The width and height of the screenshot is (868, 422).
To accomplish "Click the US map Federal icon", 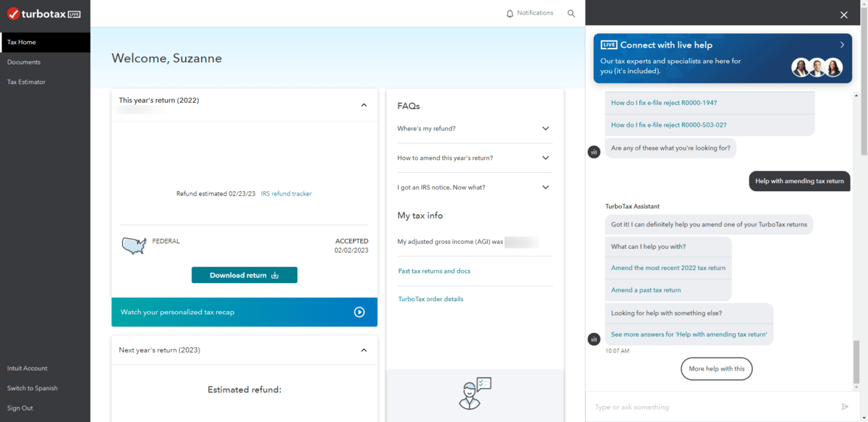I will tap(134, 246).
